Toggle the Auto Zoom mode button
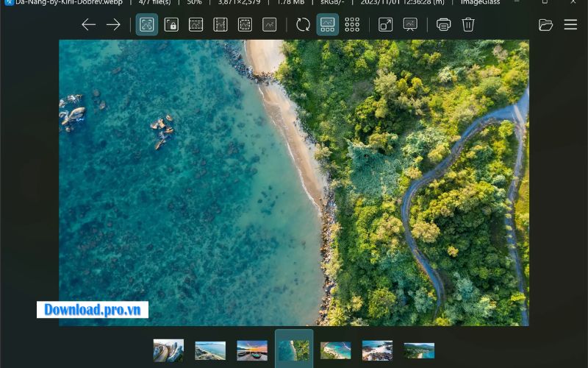 point(147,25)
